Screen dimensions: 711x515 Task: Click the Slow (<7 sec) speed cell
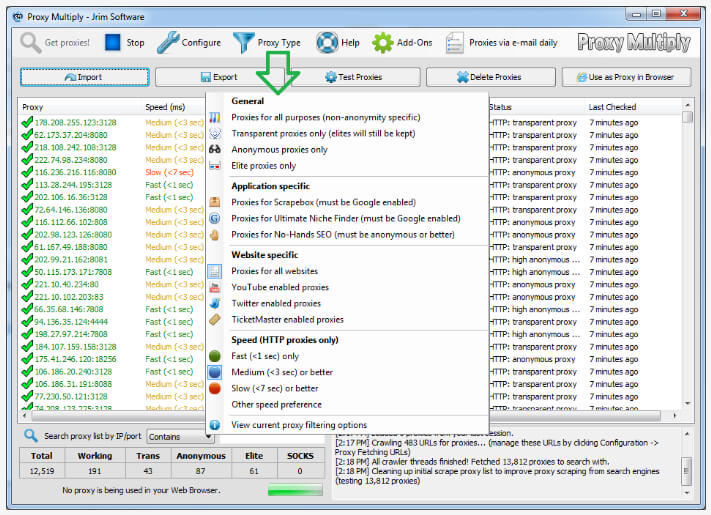[x=169, y=172]
